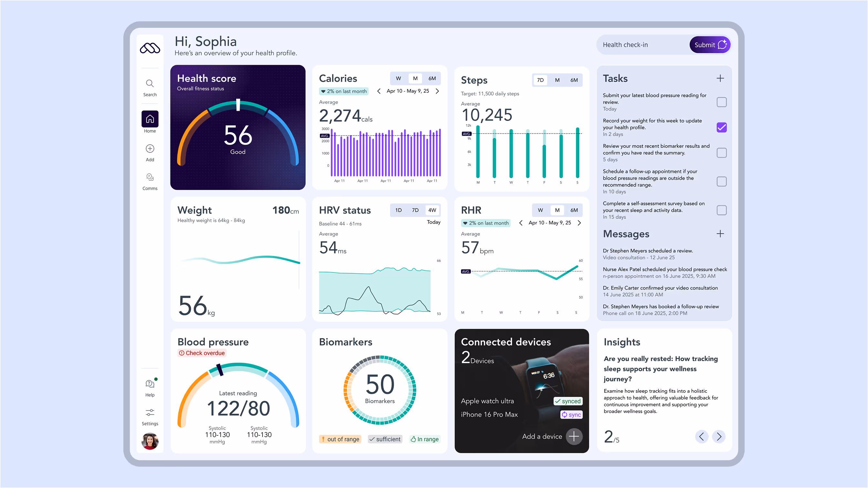
Task: Switch Calories chart to 6M tab
Action: [432, 78]
